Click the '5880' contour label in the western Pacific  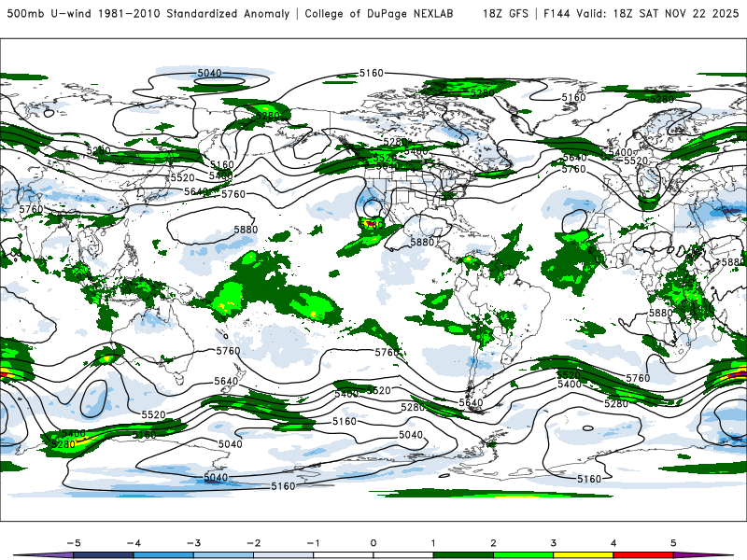tap(246, 230)
